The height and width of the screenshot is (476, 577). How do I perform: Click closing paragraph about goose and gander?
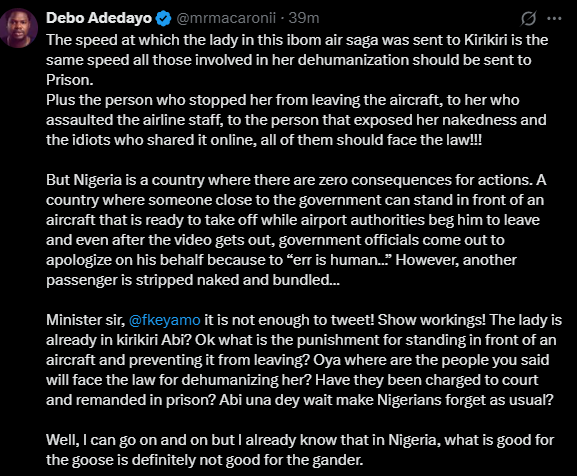point(300,450)
